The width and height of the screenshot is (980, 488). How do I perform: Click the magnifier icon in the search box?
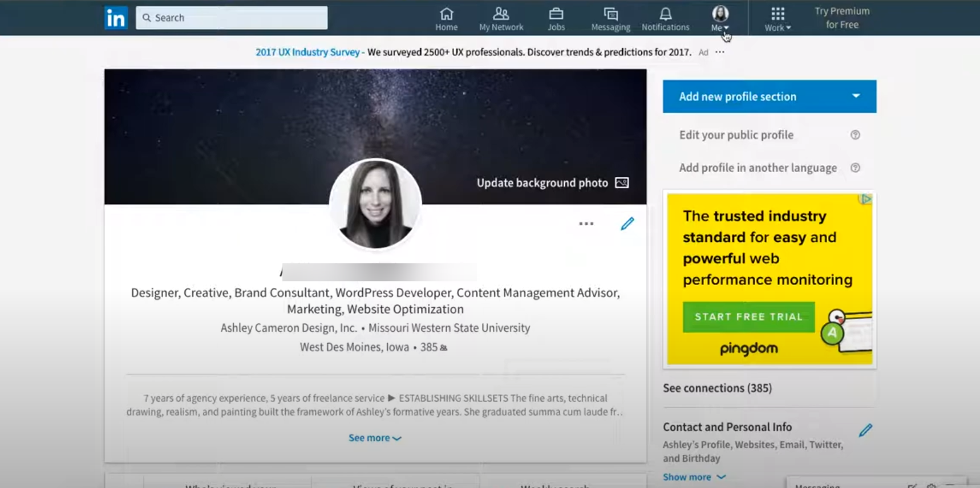(147, 18)
